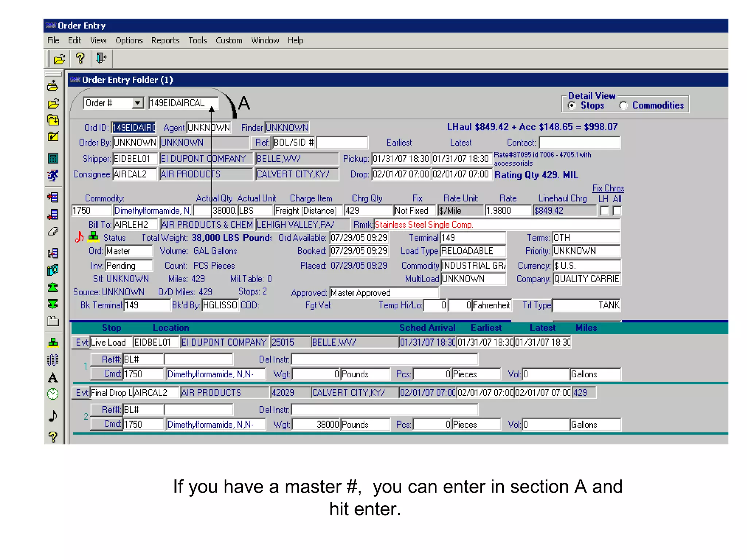
Task: Click the exit door icon in toolbar
Action: (x=101, y=58)
